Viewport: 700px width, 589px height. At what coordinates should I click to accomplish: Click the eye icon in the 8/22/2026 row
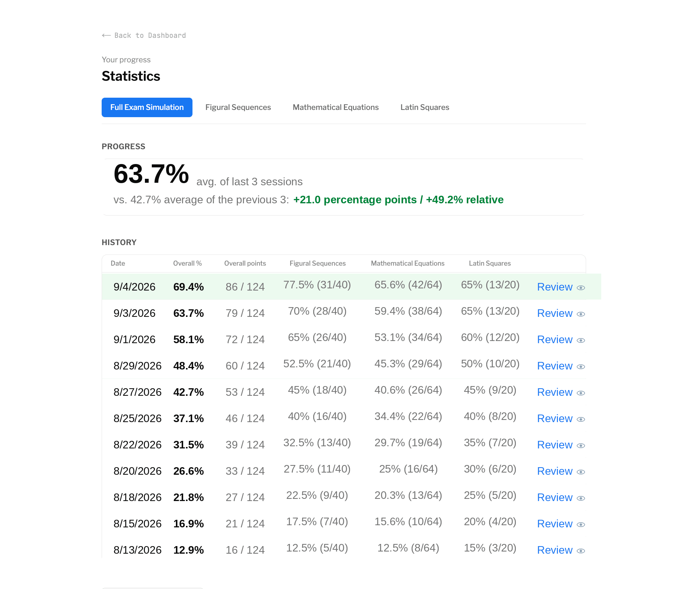click(x=581, y=446)
